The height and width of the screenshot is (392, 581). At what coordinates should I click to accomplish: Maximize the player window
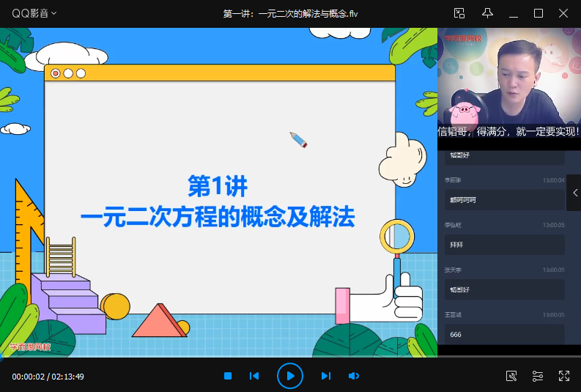(x=539, y=13)
